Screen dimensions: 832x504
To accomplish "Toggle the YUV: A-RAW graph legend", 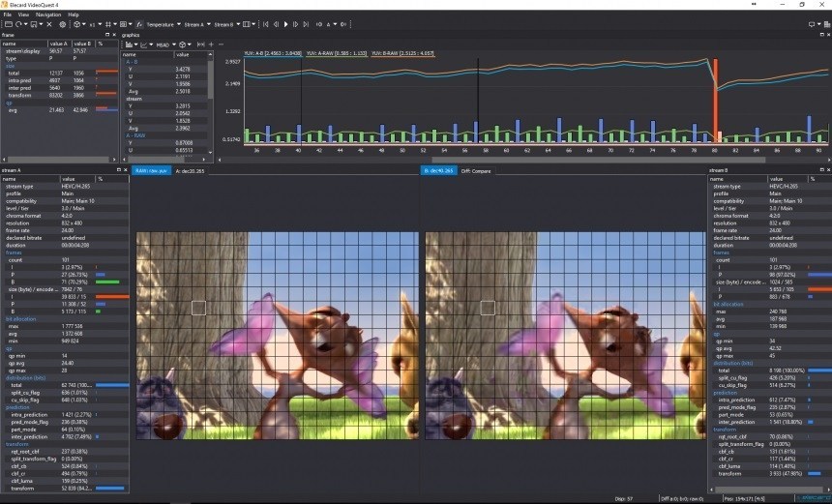I will point(337,53).
